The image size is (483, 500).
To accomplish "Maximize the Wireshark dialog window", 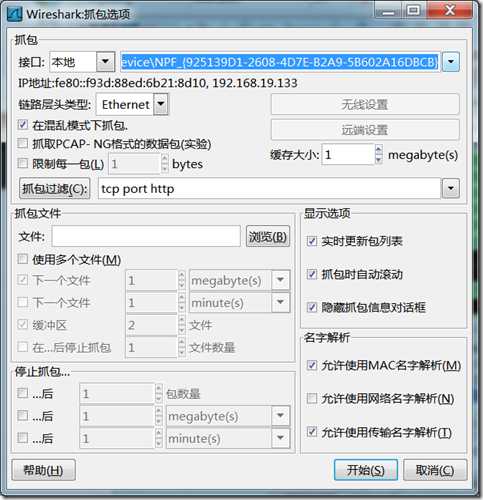I will tap(413, 10).
